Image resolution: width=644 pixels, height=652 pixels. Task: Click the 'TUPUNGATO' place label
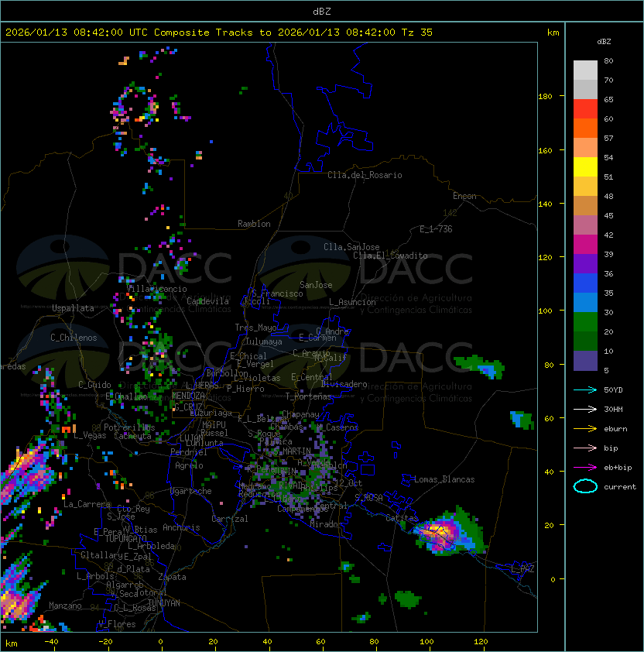click(125, 538)
